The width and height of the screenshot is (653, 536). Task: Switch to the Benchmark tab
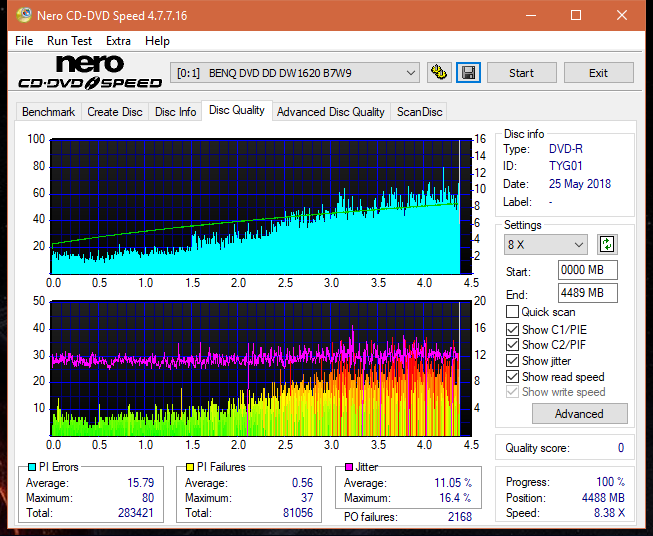coord(49,112)
